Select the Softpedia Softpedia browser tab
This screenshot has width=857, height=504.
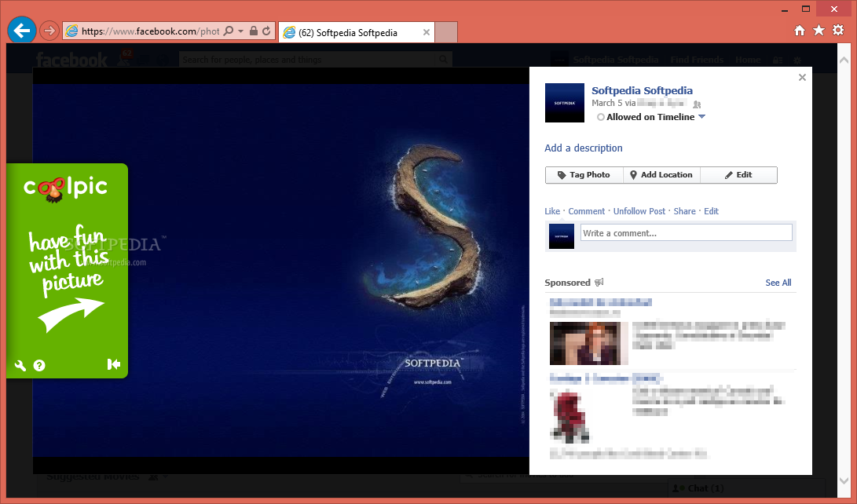(357, 32)
